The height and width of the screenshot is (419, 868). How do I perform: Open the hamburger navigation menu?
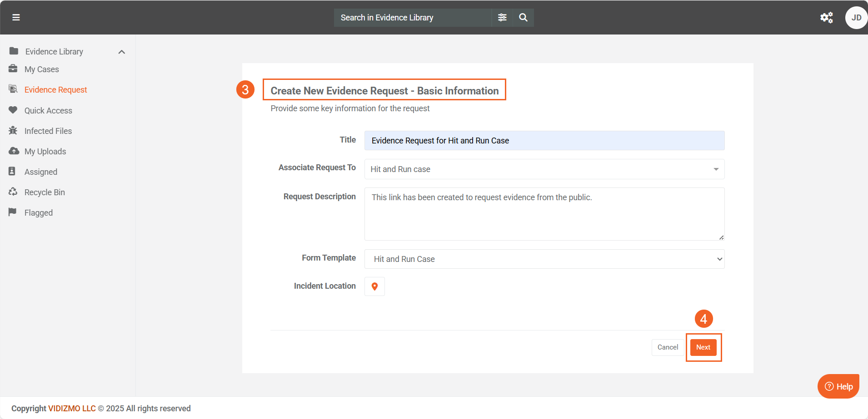click(x=16, y=17)
